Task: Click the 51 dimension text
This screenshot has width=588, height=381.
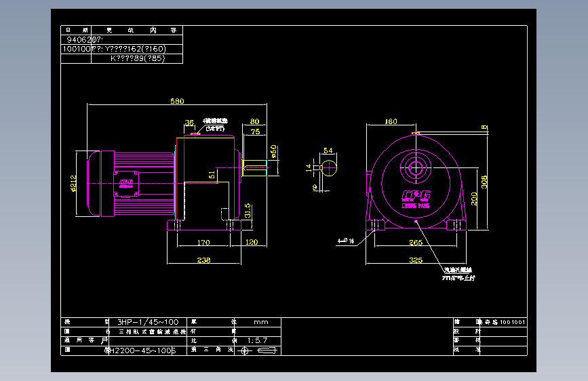Action: coord(212,175)
